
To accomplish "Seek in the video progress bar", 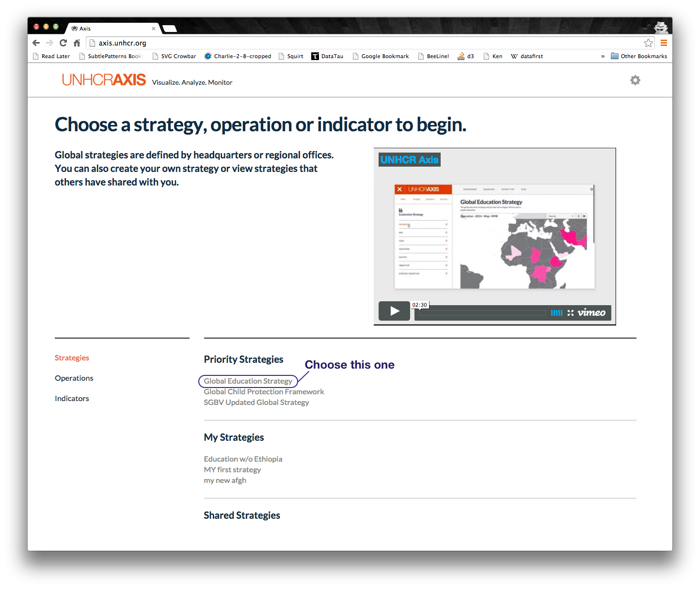I will pyautogui.click(x=482, y=313).
